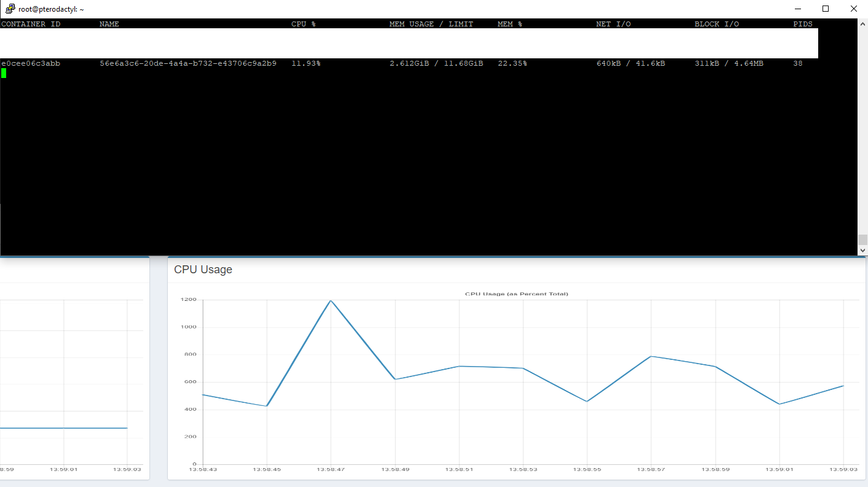Click chart title CPU Usage (as Percent Total)

pos(516,294)
